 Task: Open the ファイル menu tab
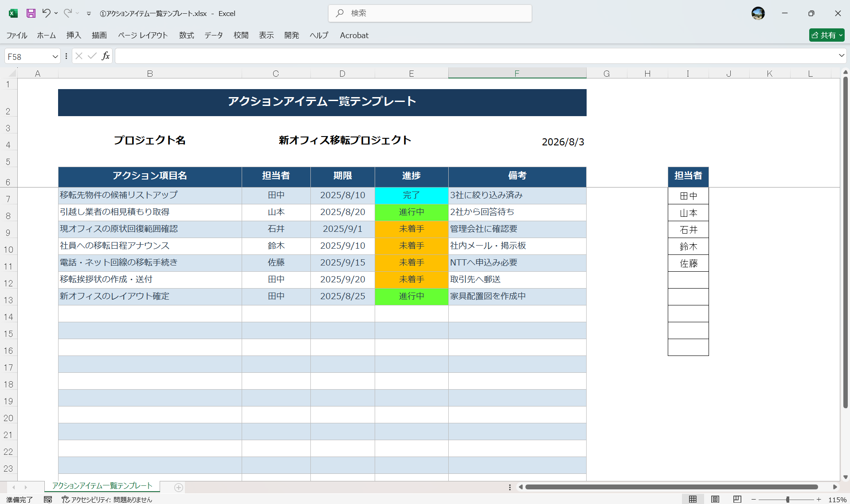pos(17,35)
